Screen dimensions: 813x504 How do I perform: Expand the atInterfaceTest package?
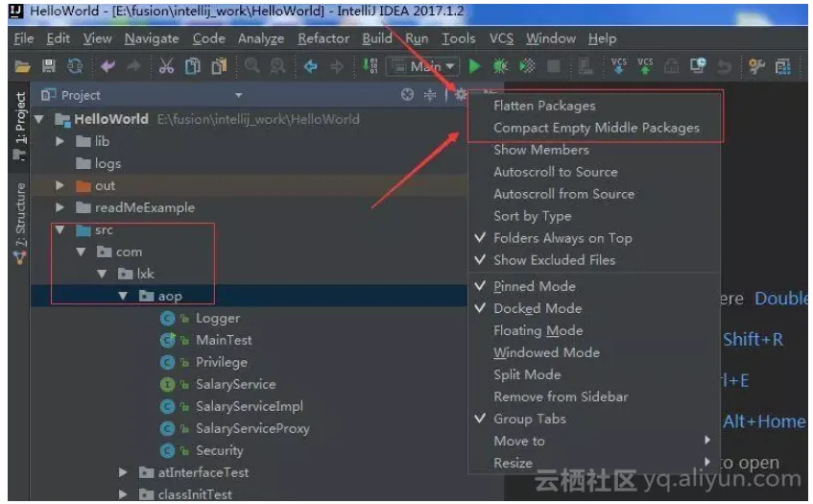point(122,472)
